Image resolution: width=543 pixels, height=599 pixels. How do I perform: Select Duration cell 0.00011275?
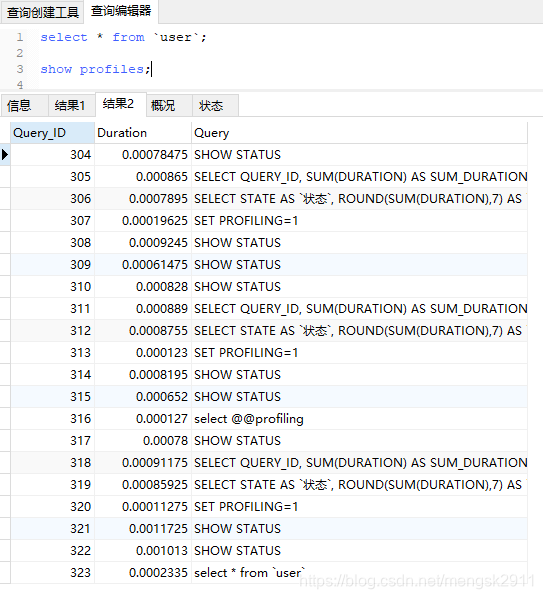[143, 507]
